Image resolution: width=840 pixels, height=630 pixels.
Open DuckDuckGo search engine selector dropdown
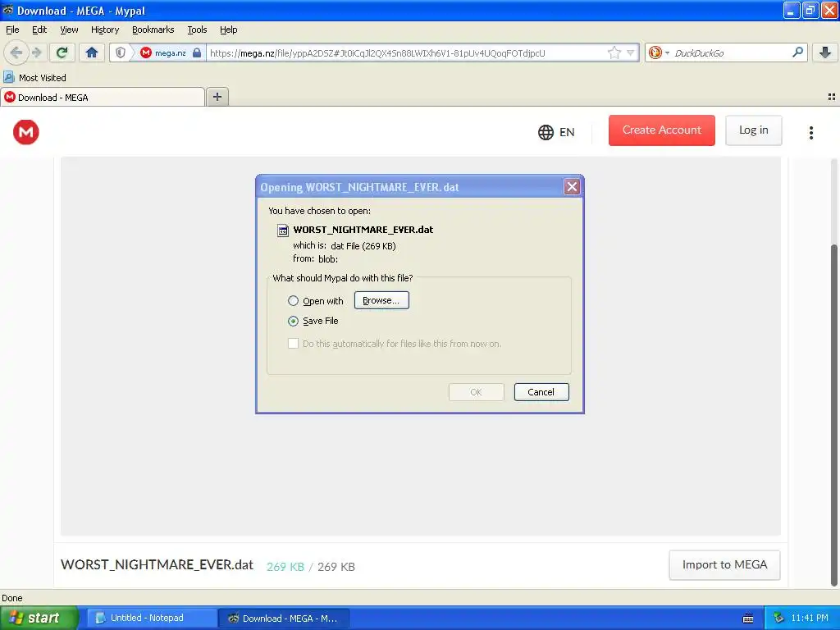(x=659, y=52)
